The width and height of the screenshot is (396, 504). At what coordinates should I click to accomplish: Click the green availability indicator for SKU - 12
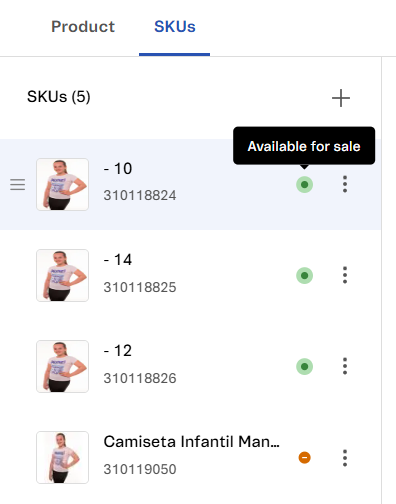[304, 366]
